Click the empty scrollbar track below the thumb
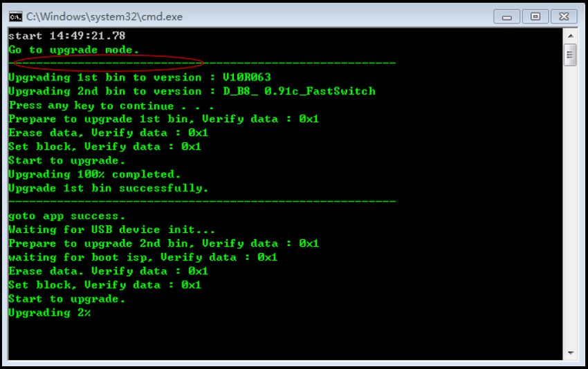The image size is (588, 369). pyautogui.click(x=571, y=206)
